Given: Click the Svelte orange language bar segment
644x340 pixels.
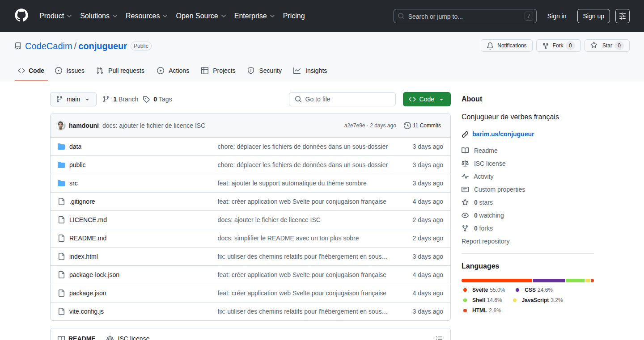Looking at the screenshot, I should pos(497,281).
